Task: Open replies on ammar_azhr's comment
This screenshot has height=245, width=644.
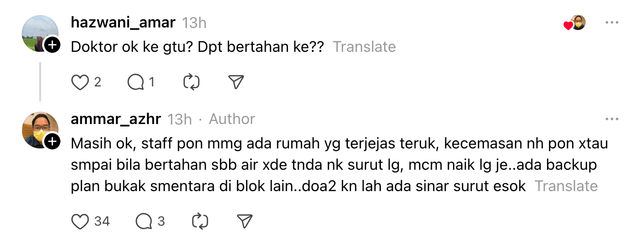Action: (144, 221)
